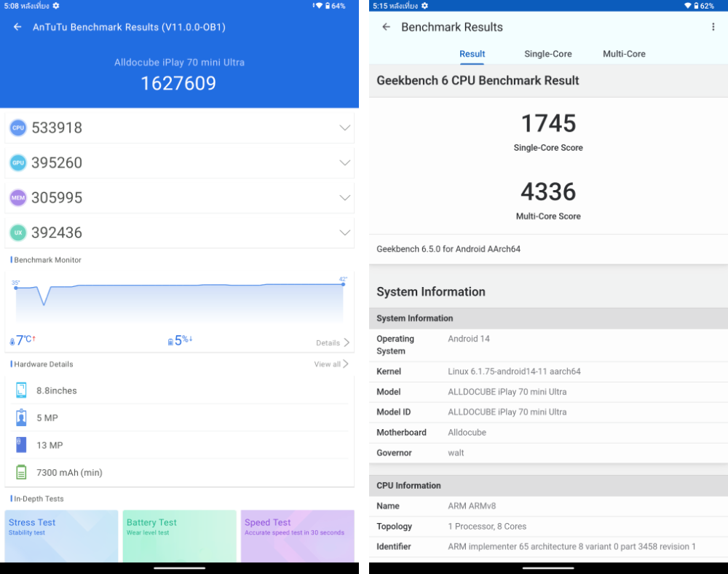Start the Stress Test stability test
This screenshot has width=728, height=574.
click(61, 535)
